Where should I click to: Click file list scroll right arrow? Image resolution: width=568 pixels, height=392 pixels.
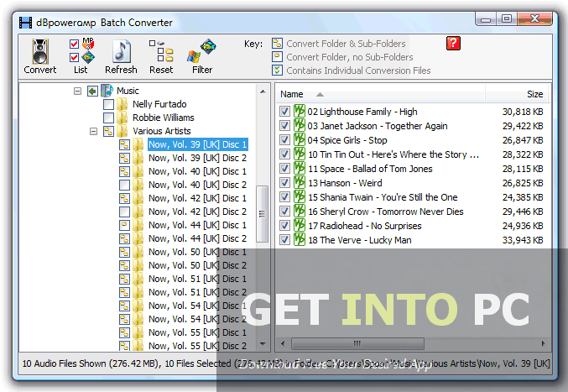coord(543,343)
